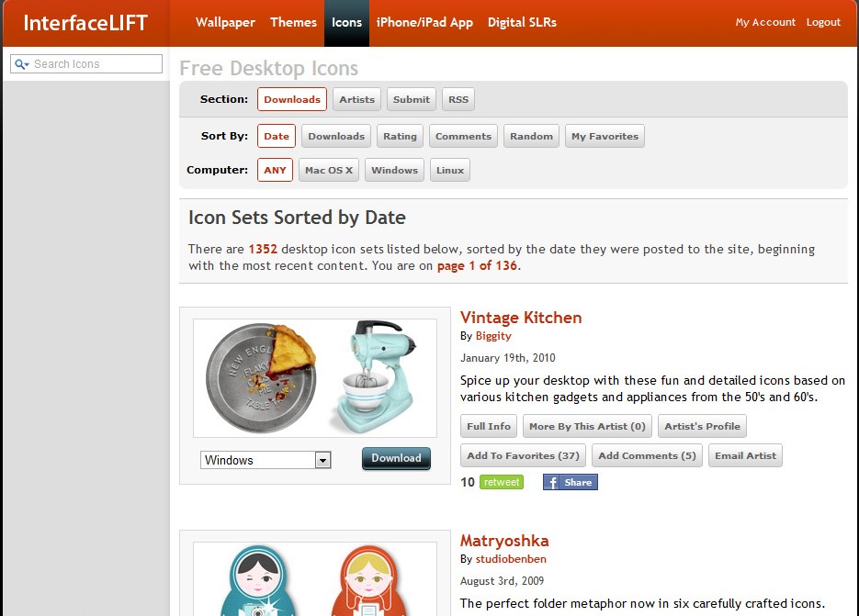Filter icons for Linux
The image size is (859, 616).
pyautogui.click(x=449, y=171)
